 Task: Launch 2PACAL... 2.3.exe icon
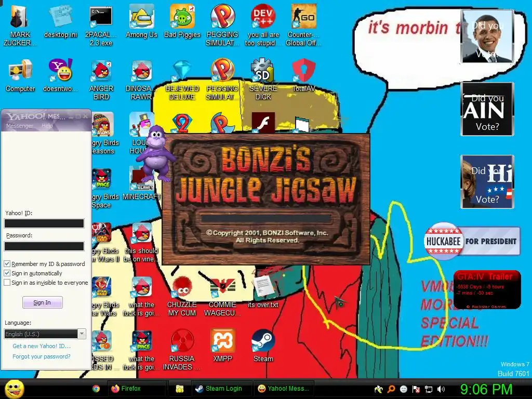click(101, 24)
